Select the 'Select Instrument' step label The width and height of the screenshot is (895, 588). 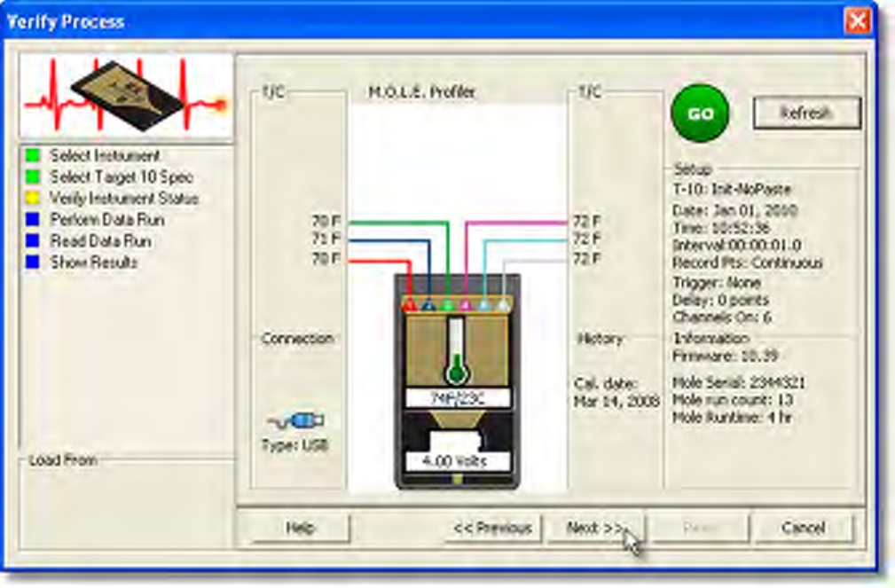[105, 155]
